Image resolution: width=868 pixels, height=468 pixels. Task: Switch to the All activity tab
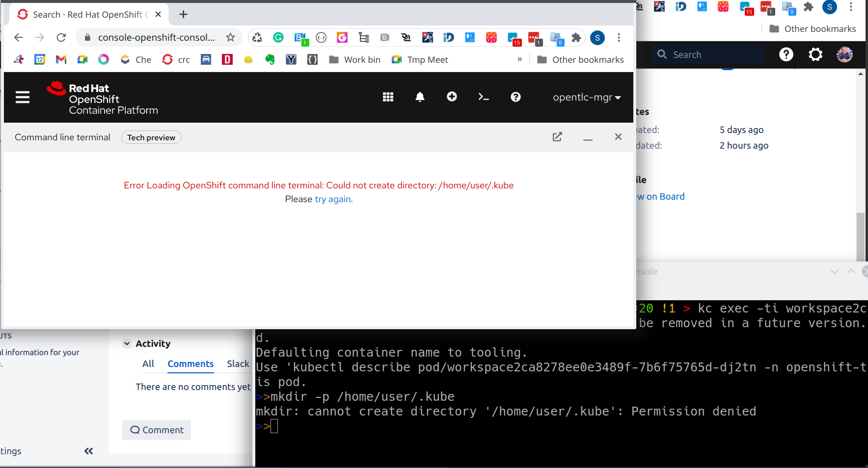tap(148, 364)
